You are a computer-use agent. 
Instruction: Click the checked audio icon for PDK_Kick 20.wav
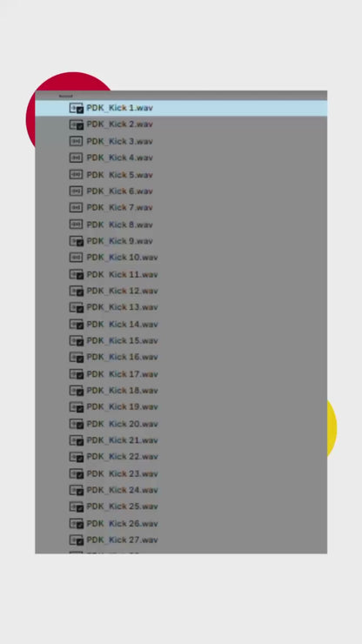pyautogui.click(x=76, y=424)
